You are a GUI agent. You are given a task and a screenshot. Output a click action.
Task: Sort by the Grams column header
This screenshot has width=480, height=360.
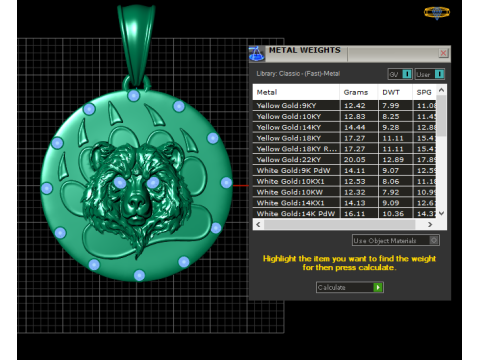[359, 92]
